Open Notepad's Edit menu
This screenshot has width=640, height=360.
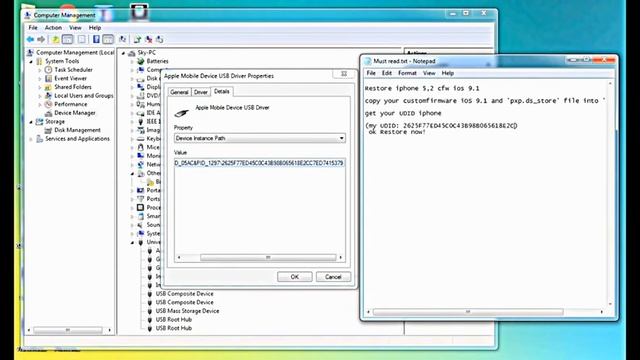387,73
